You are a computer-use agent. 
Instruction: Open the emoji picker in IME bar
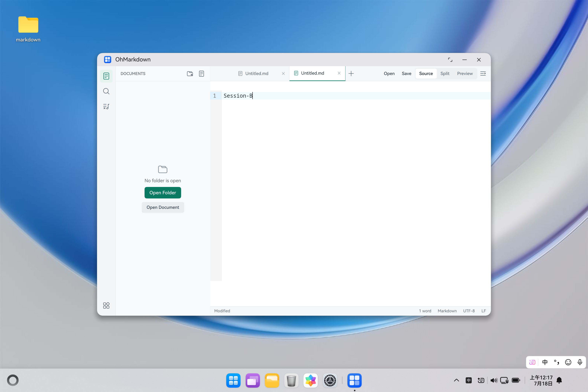(x=568, y=362)
